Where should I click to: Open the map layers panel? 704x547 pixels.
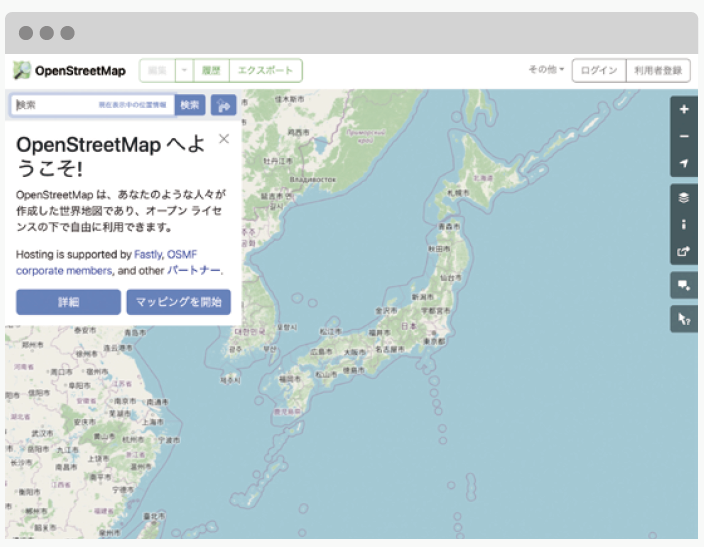[684, 198]
